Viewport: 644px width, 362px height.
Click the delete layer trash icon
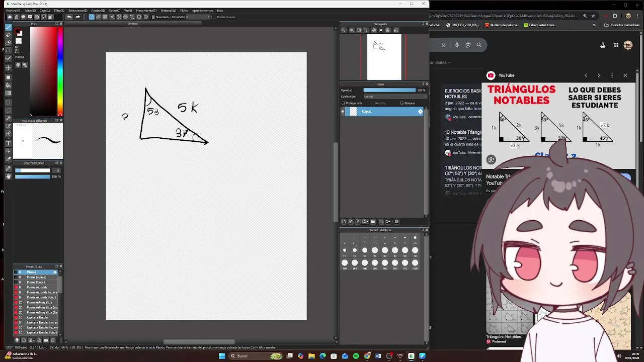397,222
